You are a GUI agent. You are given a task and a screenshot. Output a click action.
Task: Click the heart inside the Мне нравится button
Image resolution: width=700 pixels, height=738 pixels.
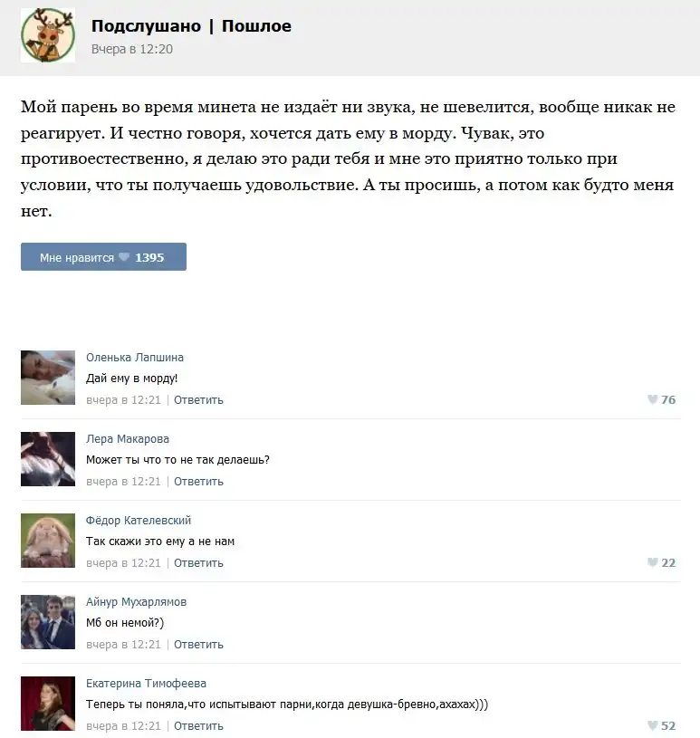[x=124, y=257]
